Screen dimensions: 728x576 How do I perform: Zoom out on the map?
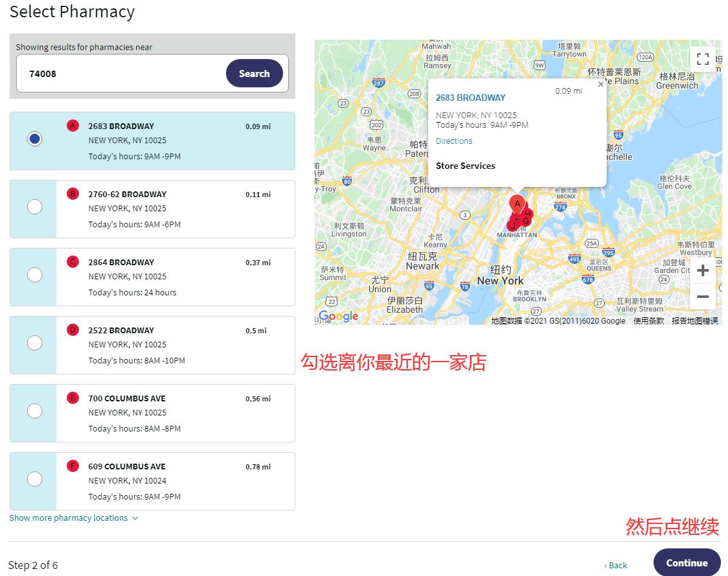point(702,297)
